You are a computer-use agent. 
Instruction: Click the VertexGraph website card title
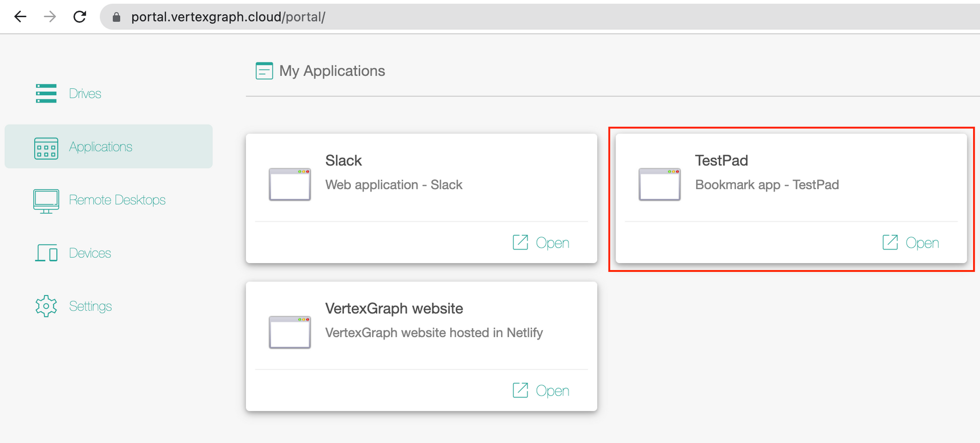[394, 308]
